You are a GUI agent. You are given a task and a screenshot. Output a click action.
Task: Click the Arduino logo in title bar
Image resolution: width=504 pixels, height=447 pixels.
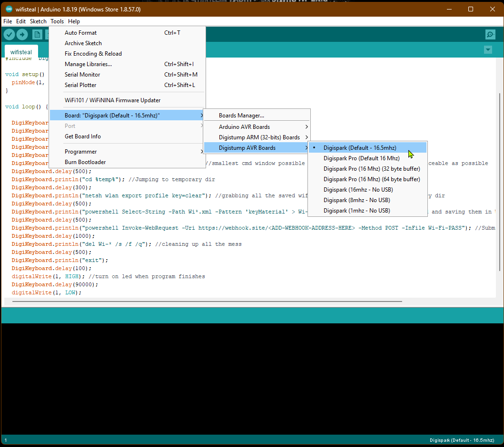(9, 9)
